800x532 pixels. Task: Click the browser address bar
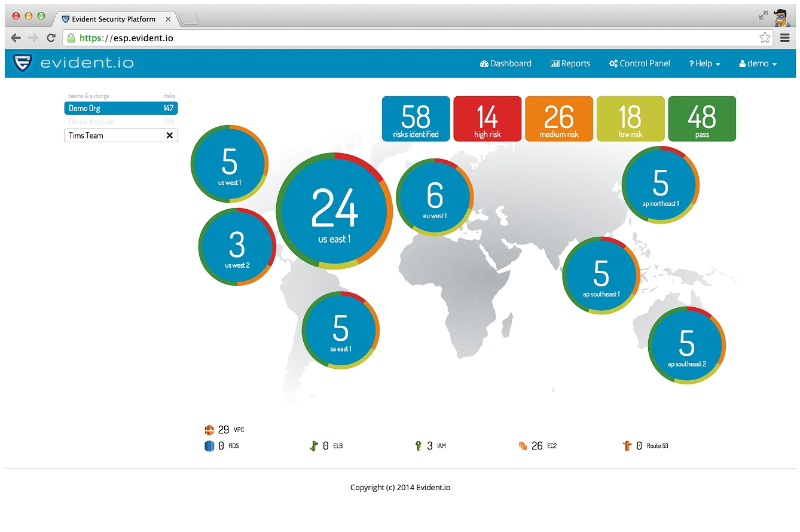point(413,38)
